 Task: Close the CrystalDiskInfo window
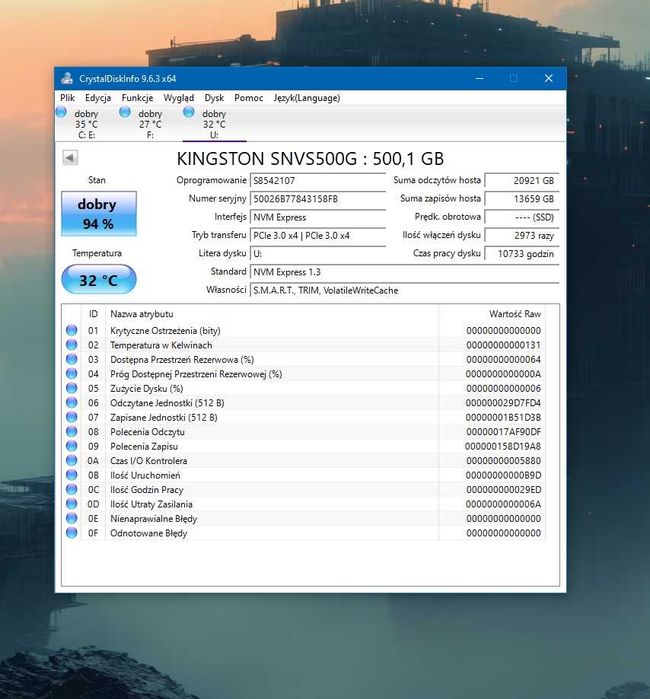click(548, 78)
